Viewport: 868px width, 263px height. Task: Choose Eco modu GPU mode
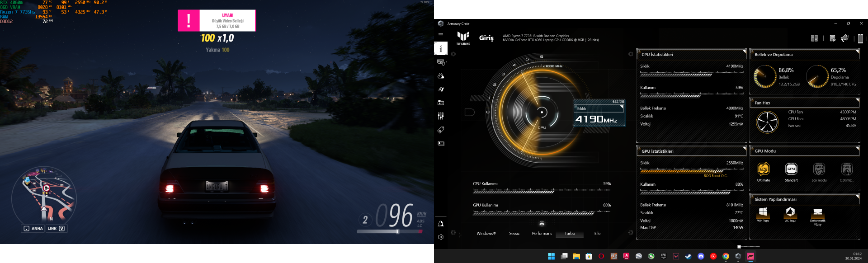click(819, 172)
